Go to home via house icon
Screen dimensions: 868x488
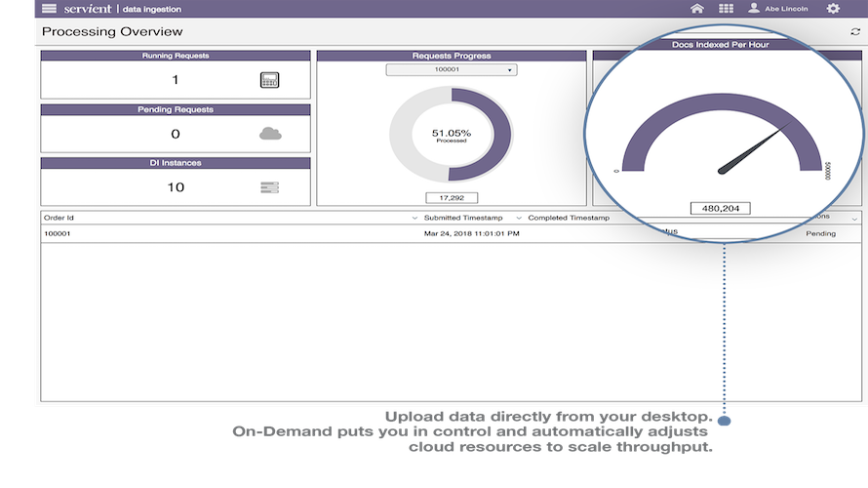697,9
